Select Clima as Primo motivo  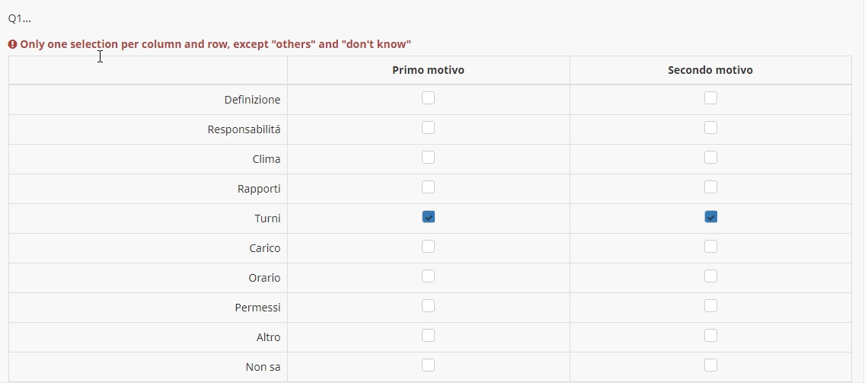point(429,158)
